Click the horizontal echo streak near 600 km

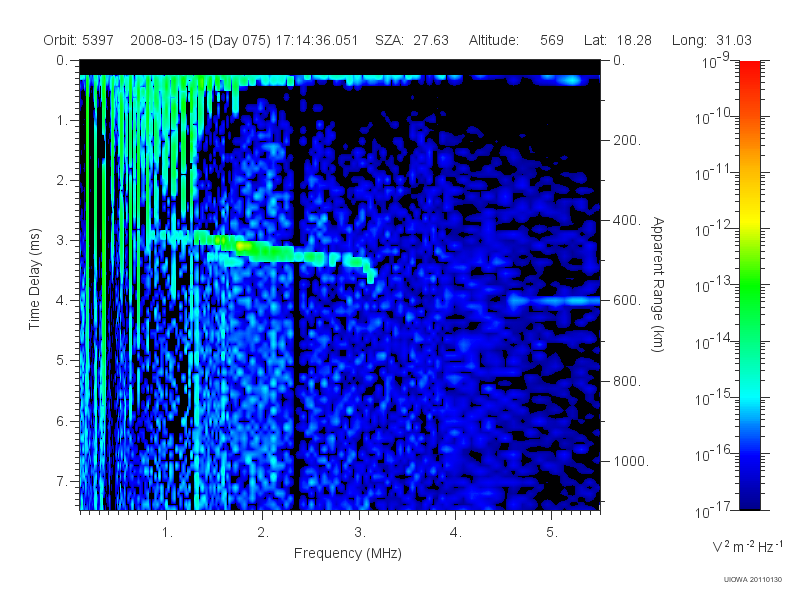pyautogui.click(x=554, y=301)
